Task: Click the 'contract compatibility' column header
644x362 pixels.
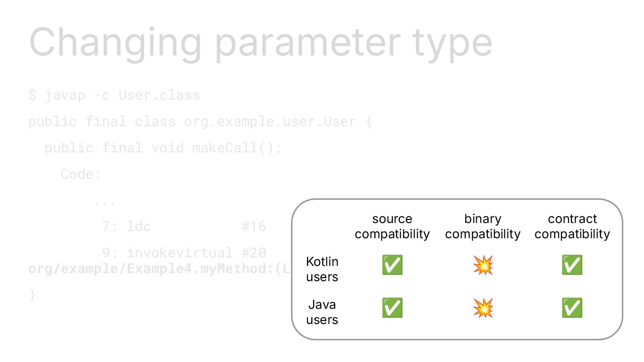Action: pyautogui.click(x=572, y=227)
